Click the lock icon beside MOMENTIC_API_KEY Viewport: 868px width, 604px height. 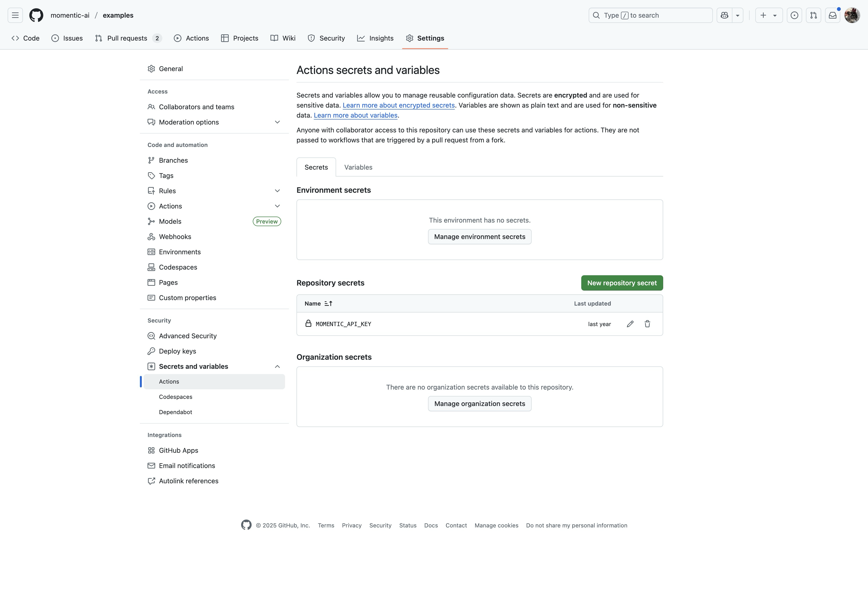(308, 324)
